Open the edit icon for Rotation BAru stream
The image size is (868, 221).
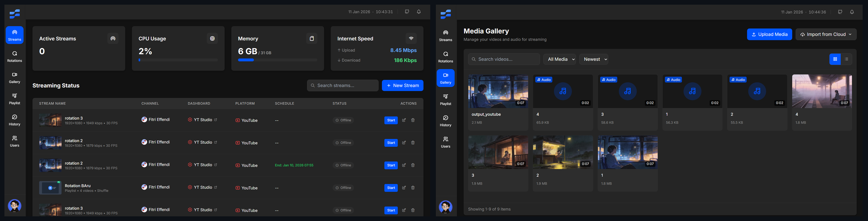click(404, 188)
